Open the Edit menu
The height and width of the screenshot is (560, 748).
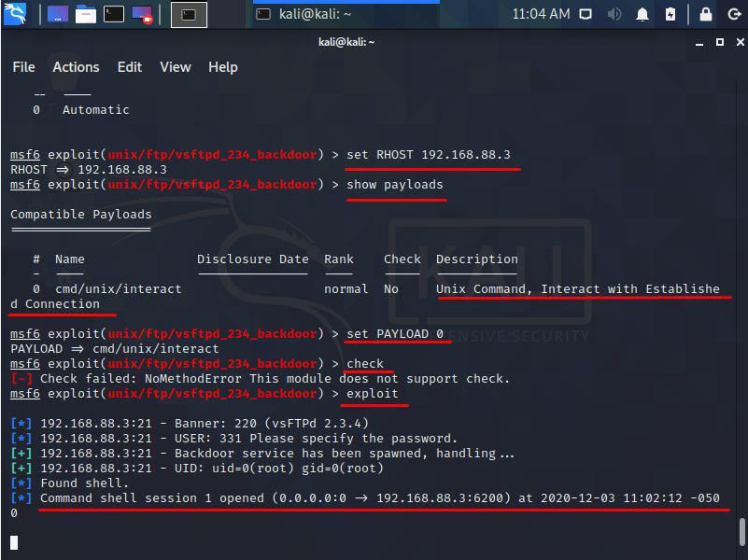[x=130, y=67]
